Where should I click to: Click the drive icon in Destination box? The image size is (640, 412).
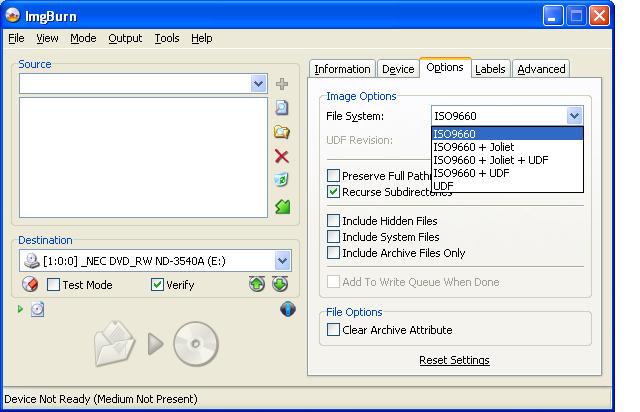pos(31,261)
